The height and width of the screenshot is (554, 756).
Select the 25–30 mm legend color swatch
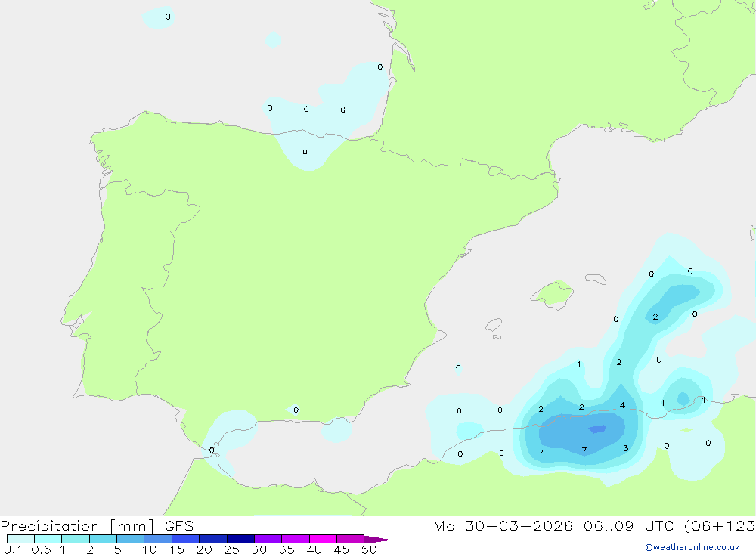pos(240,539)
